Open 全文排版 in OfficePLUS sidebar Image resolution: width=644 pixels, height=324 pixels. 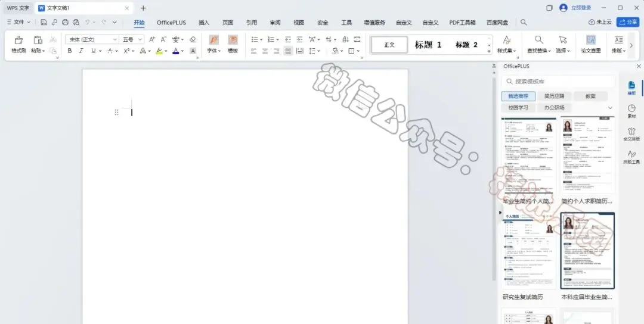click(631, 133)
